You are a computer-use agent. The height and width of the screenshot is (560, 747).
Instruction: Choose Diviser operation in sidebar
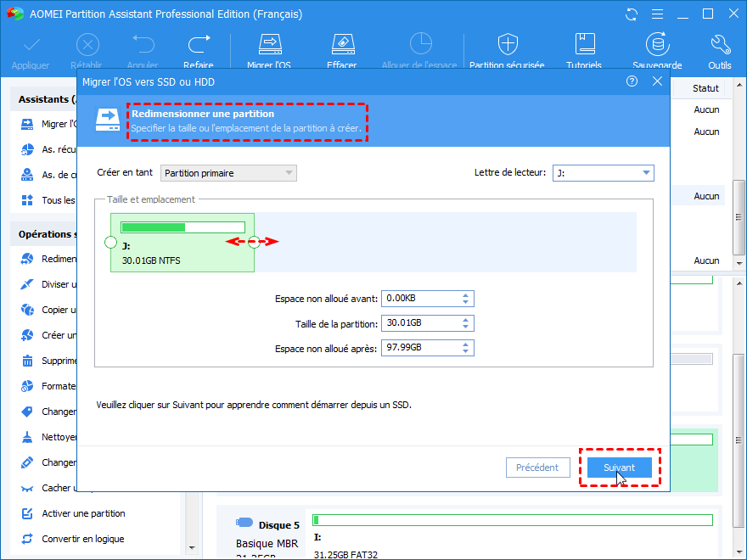pyautogui.click(x=49, y=284)
